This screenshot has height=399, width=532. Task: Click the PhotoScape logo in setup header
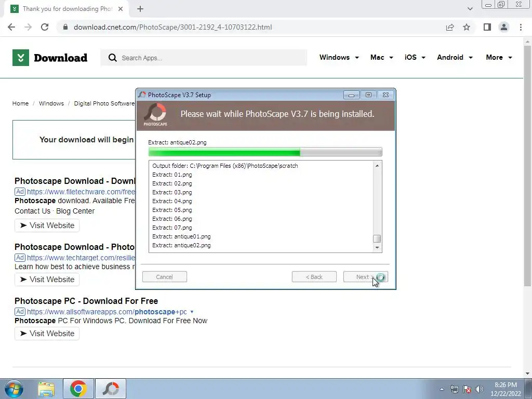tap(155, 115)
